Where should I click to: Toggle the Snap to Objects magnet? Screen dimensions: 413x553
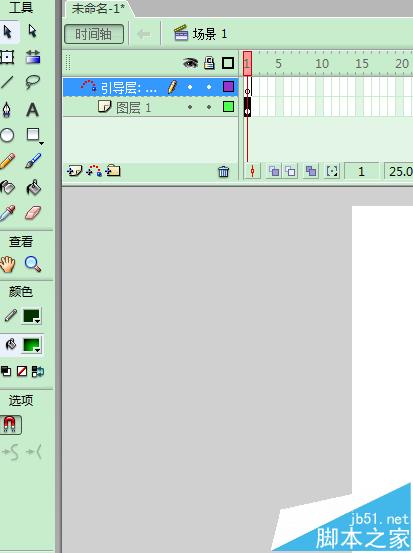10,424
